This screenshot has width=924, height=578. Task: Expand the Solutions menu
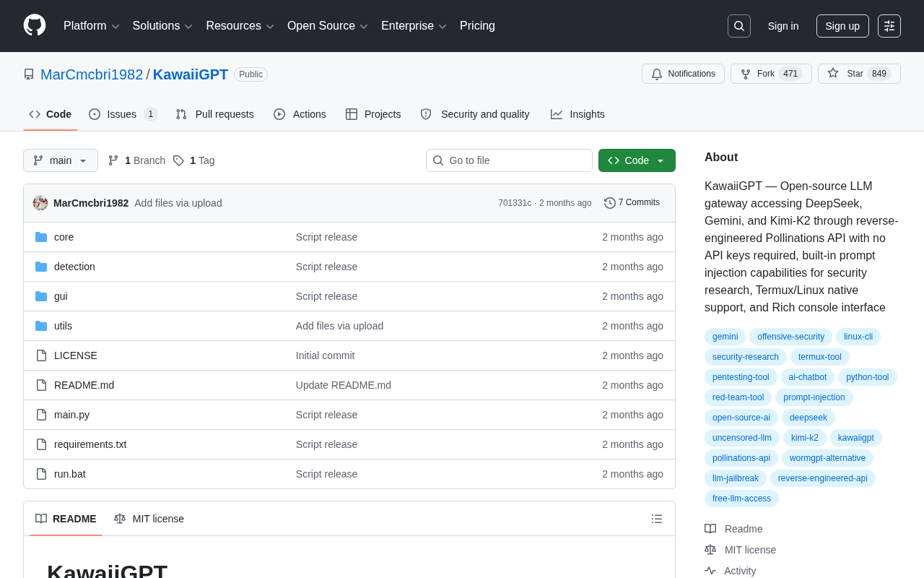(x=162, y=26)
